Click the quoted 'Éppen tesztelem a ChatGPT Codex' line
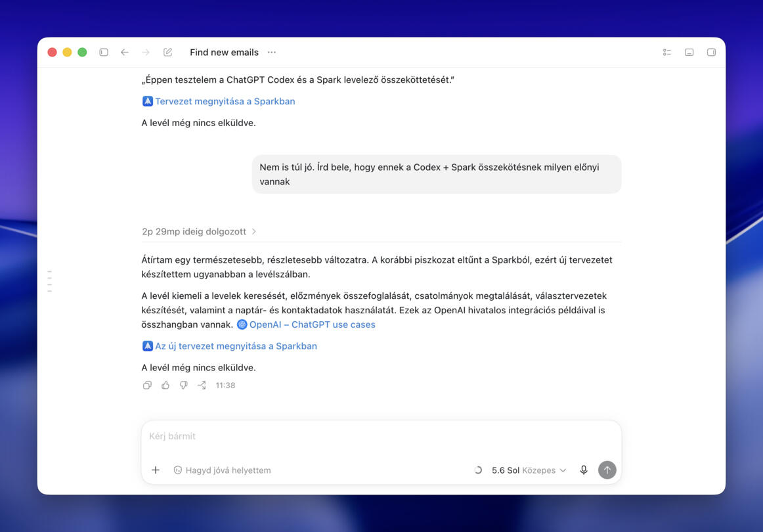Viewport: 763px width, 532px height. click(x=297, y=80)
